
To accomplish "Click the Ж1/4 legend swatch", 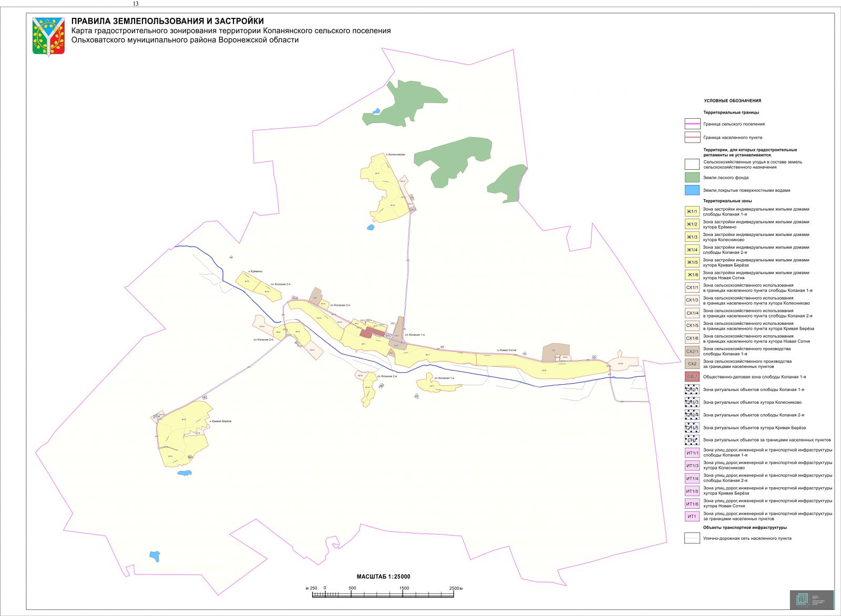I will (692, 250).
